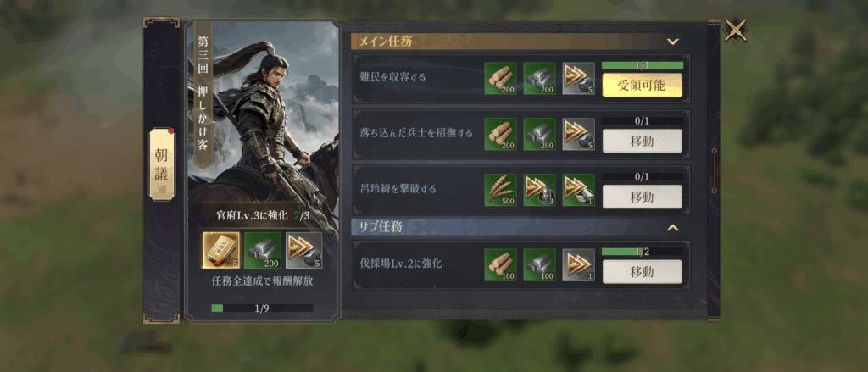Click soldier speedup reward with 3 count
Viewport: 868px width, 372px height.
click(x=540, y=190)
